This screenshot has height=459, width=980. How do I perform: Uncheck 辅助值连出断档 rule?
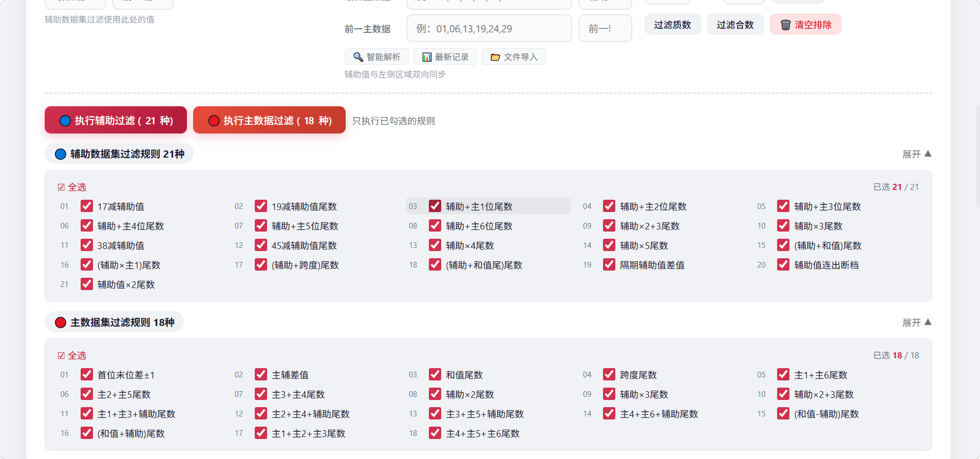point(783,264)
